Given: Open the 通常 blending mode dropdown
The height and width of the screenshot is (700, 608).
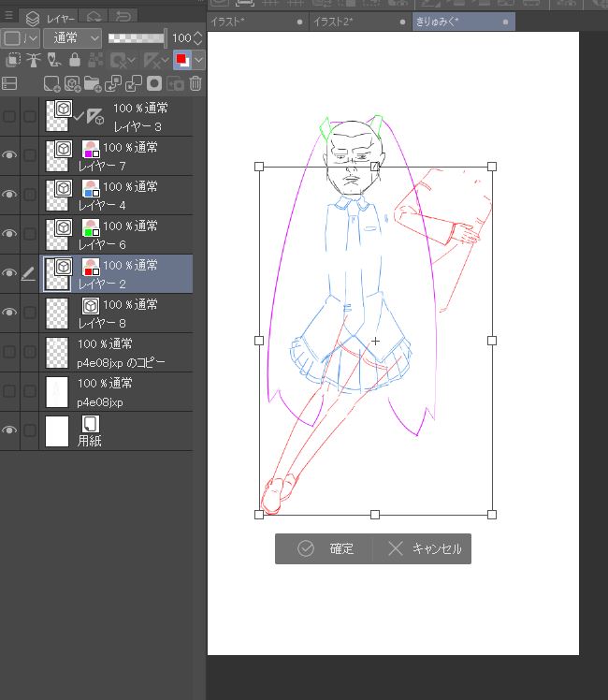Looking at the screenshot, I should [x=72, y=37].
